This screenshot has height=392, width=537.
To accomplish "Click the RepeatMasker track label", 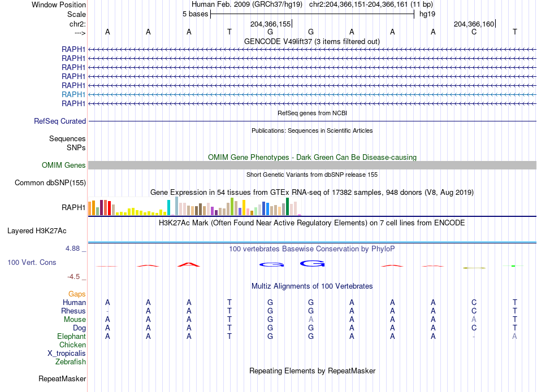I will 62,378.
